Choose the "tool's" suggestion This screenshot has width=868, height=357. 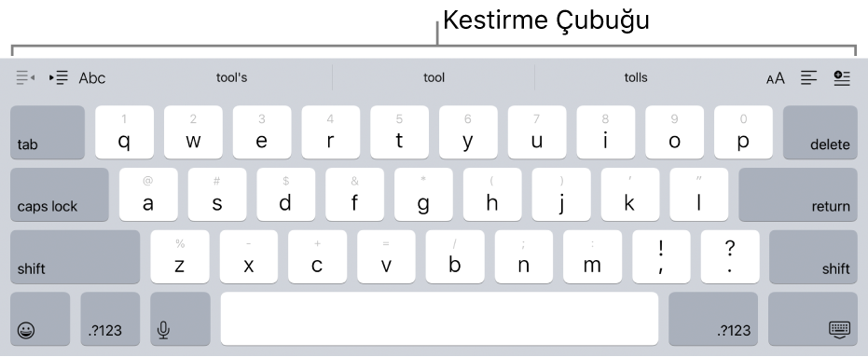click(231, 77)
